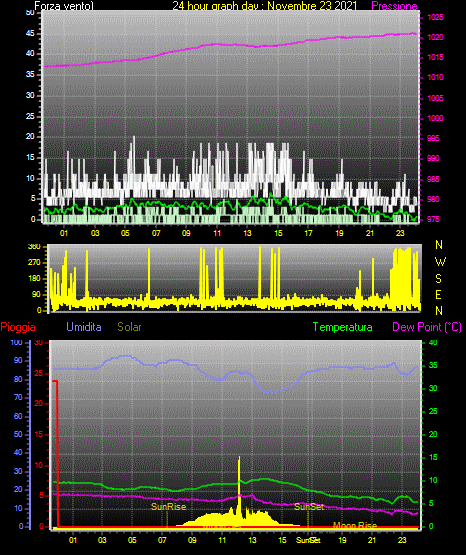Click the SunRise marker in bottom chart
The width and height of the screenshot is (466, 555).
point(168,507)
